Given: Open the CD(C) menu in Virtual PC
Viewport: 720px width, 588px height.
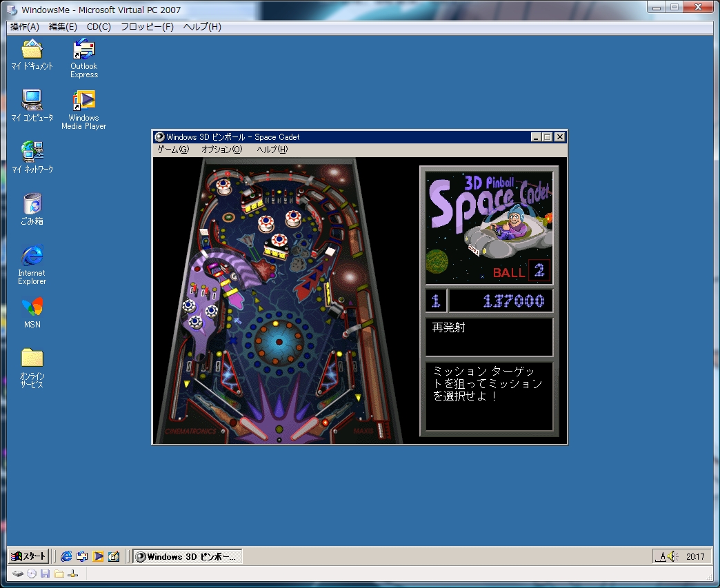Looking at the screenshot, I should click(x=99, y=27).
